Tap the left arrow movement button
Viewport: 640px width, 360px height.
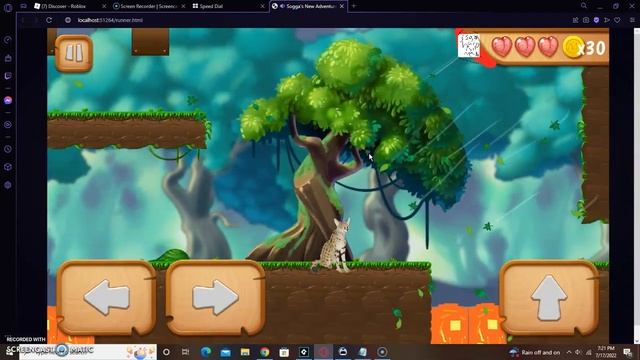point(107,297)
